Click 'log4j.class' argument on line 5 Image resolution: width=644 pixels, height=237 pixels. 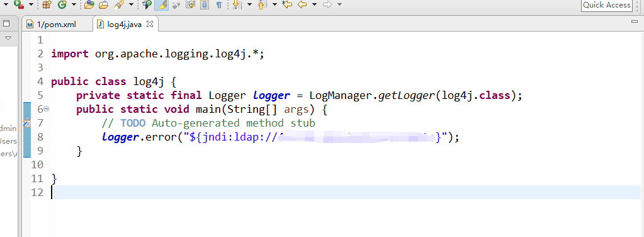click(476, 95)
